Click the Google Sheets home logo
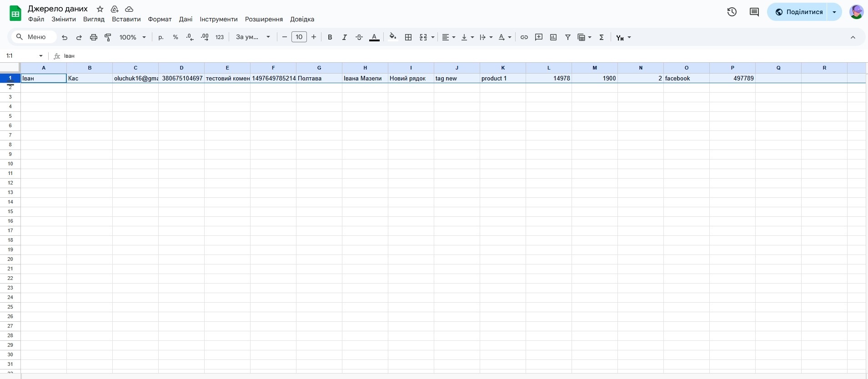Image resolution: width=868 pixels, height=379 pixels. coord(15,14)
